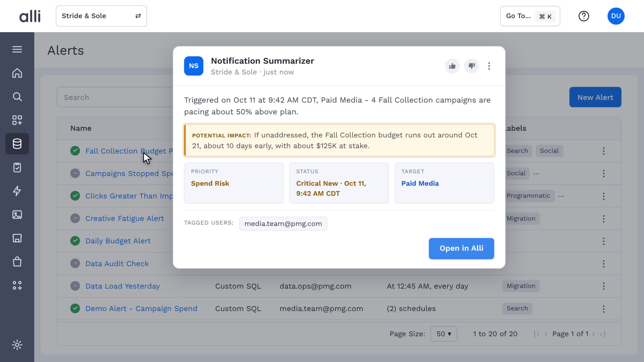Open the DU user avatar menu

coord(616,16)
